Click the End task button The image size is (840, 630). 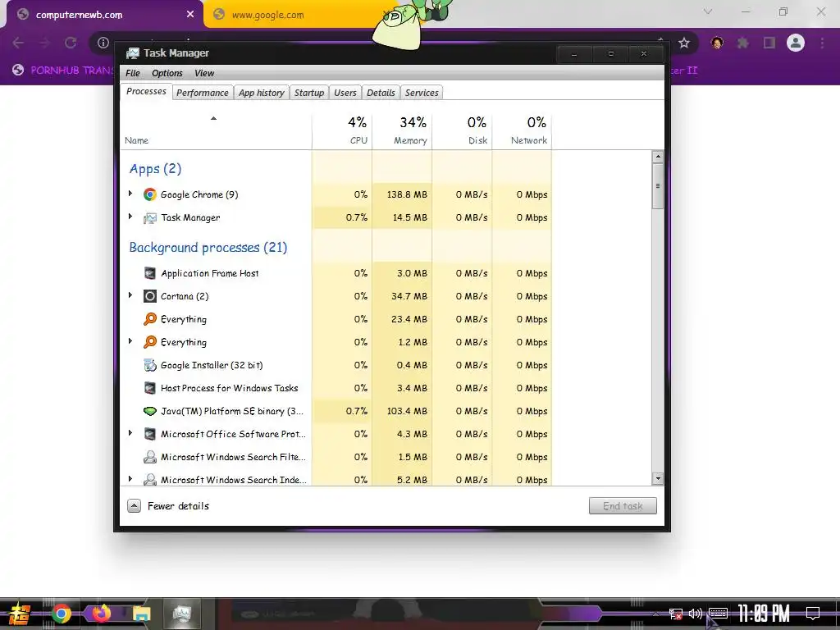coord(623,505)
